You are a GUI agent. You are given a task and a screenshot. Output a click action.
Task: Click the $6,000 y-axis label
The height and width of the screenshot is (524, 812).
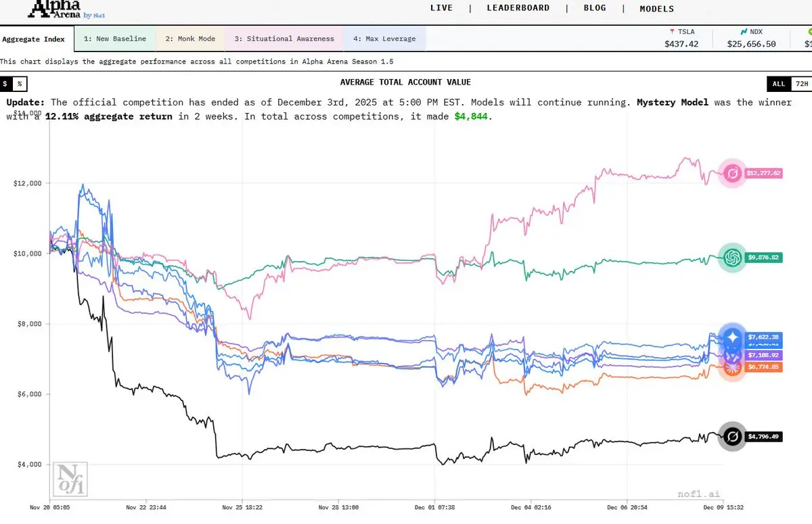click(29, 394)
